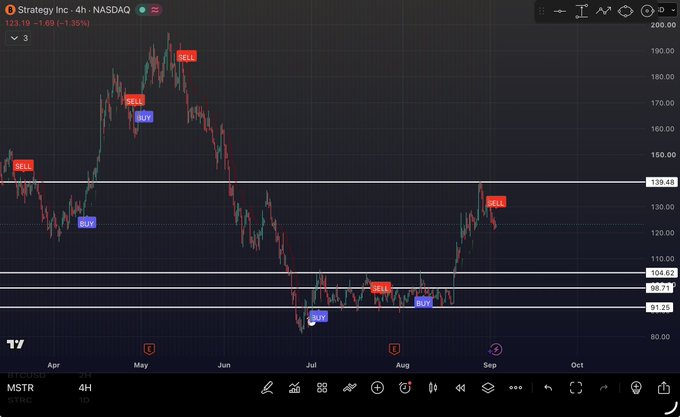Viewport: 680px width, 417px height.
Task: Tap the TradingView logo on chart
Action: (x=15, y=345)
